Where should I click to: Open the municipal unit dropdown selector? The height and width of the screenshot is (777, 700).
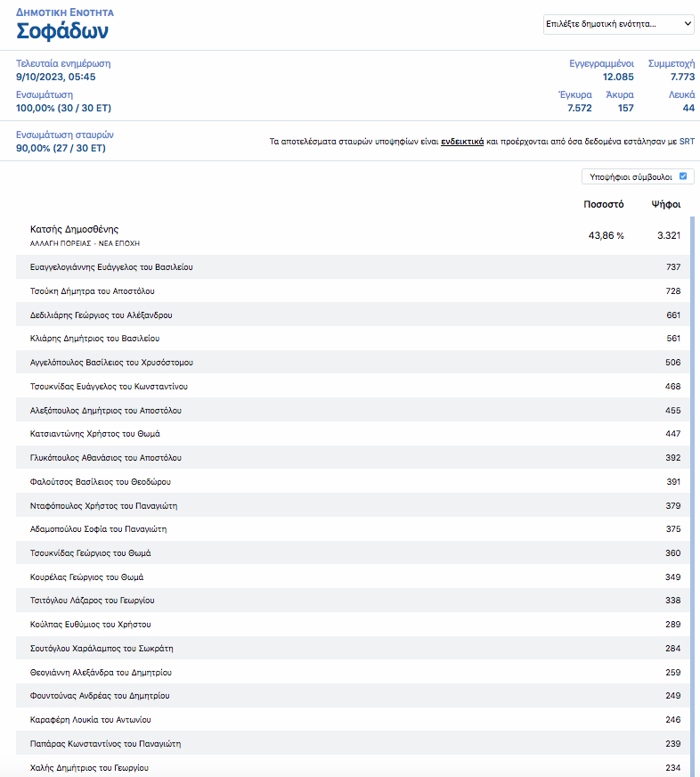tap(618, 24)
